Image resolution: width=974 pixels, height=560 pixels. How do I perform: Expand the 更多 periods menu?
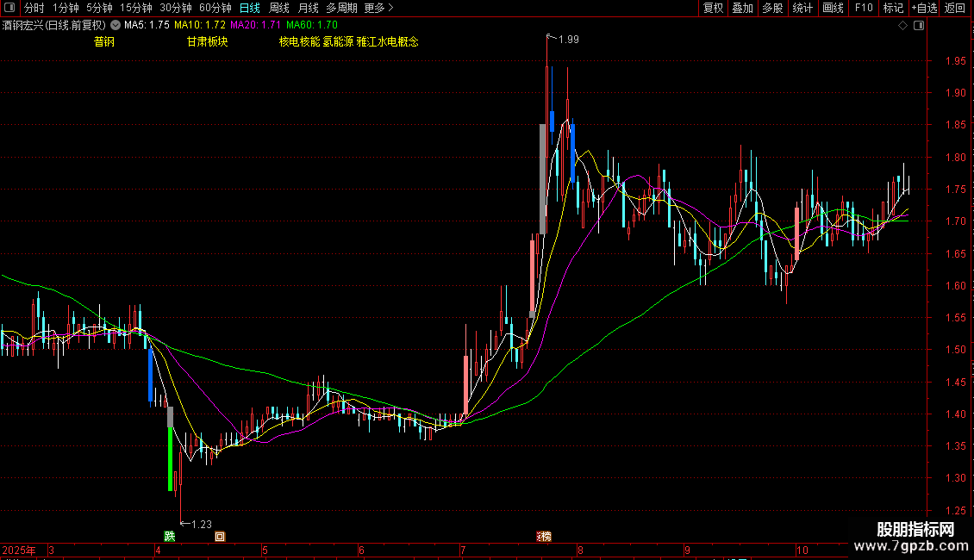click(x=378, y=8)
